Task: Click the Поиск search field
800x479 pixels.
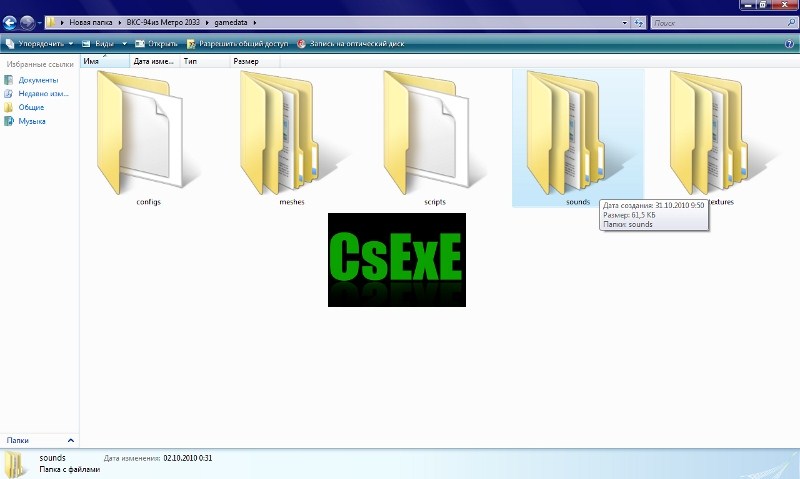Action: [x=716, y=21]
